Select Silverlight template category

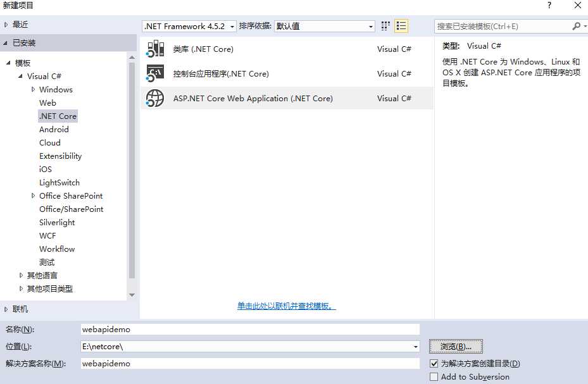coord(57,222)
